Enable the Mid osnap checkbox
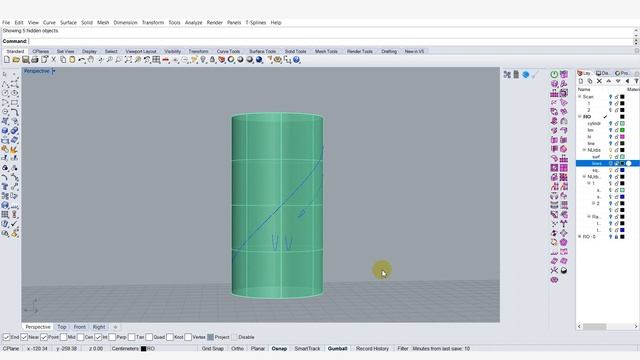The height and width of the screenshot is (360, 640). pyautogui.click(x=63, y=337)
